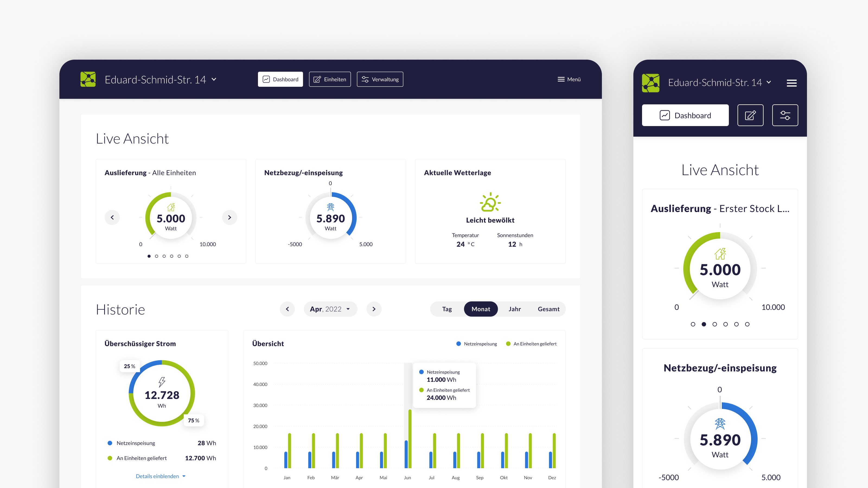Tap the edit icon in the mobile header
The image size is (868, 488).
[750, 115]
